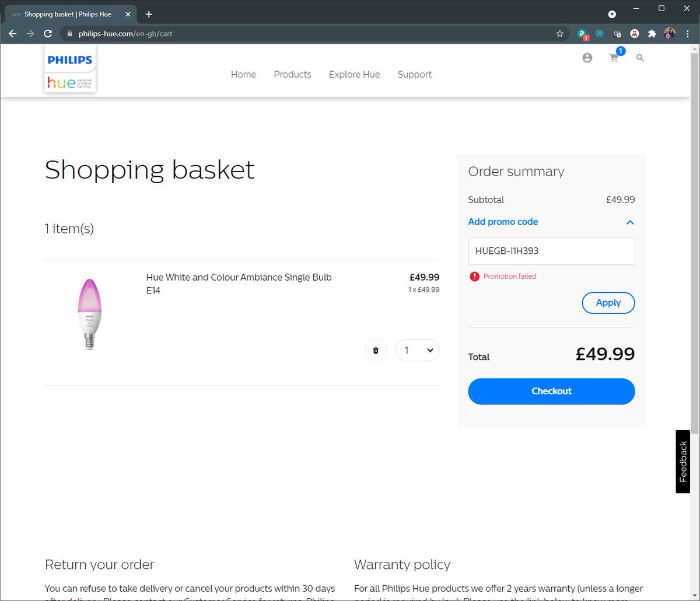Reload page using browser refresh icon
Viewport: 700px width, 601px height.
(x=48, y=34)
